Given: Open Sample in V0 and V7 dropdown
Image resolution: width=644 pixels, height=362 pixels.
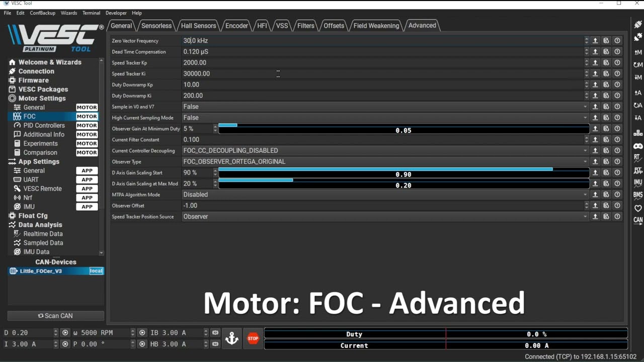Looking at the screenshot, I should 385,107.
